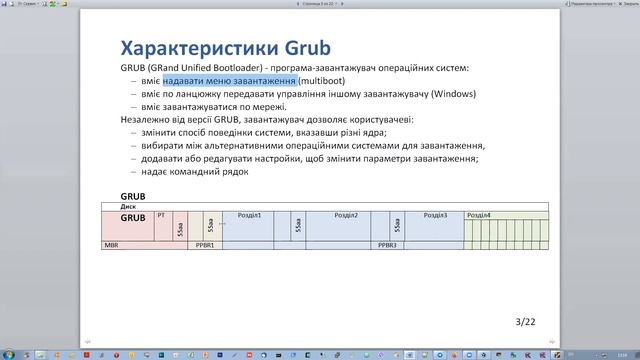Viewport: 640px width, 360px height.
Task: Click 'GRUB (GRand Unified Bootloader)' definition line
Action: click(x=295, y=68)
